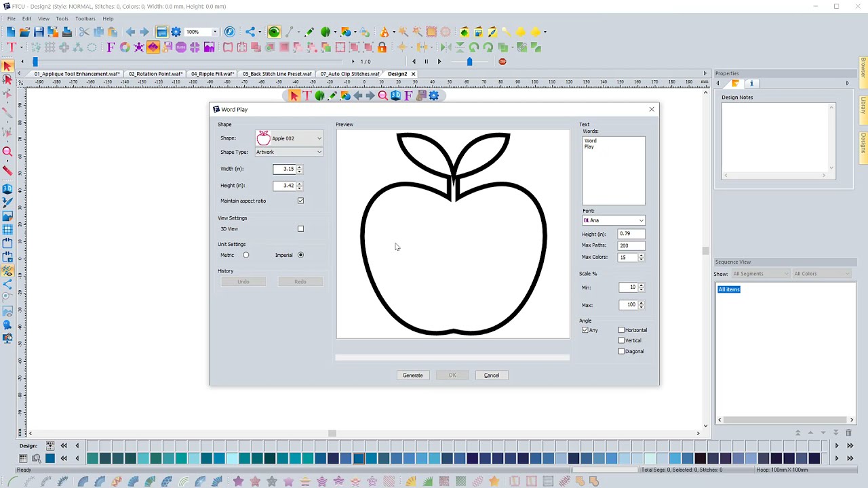Click the Max Colors spinner arrows
The height and width of the screenshot is (488, 868).
click(641, 258)
